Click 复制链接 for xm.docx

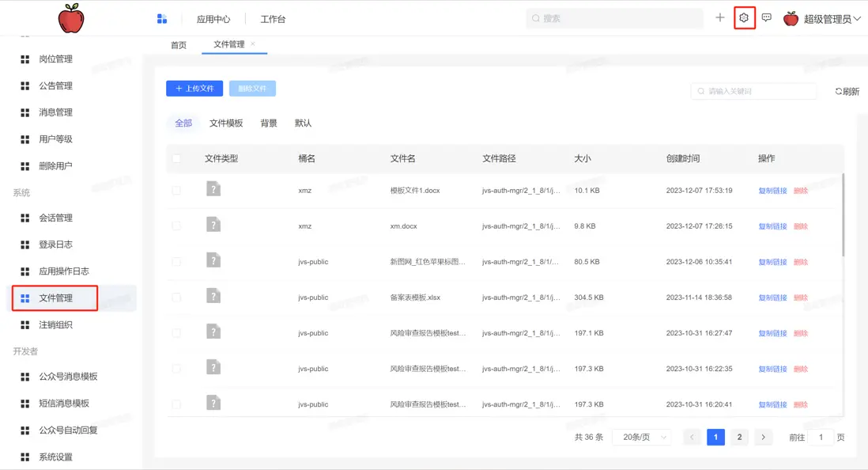(x=772, y=226)
